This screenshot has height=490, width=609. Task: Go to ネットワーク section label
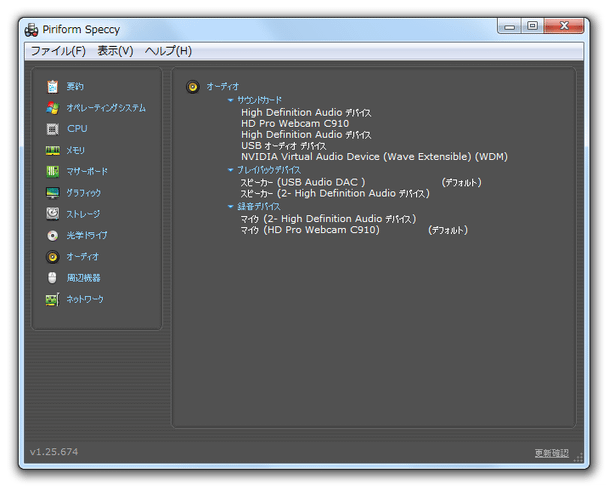tap(85, 299)
